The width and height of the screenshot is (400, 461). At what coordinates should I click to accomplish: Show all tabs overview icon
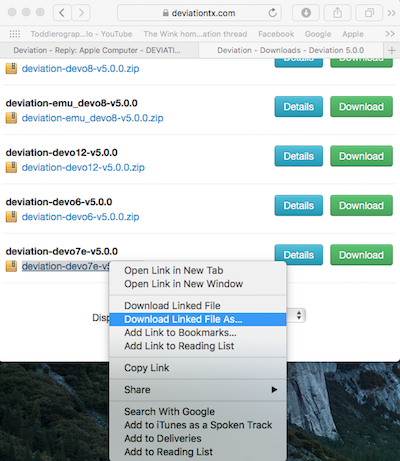pos(369,13)
